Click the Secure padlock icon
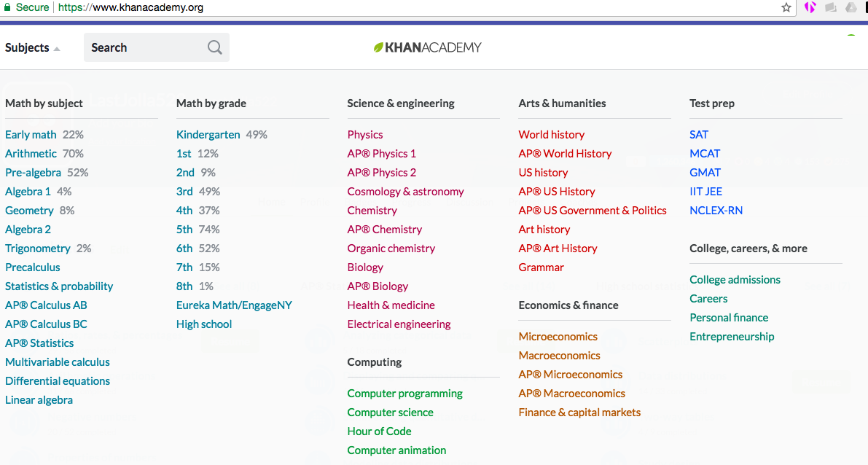 click(7, 7)
